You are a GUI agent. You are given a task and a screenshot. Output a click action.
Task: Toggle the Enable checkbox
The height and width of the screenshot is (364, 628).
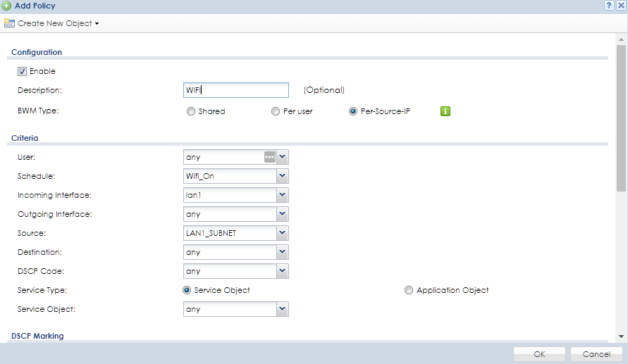23,71
